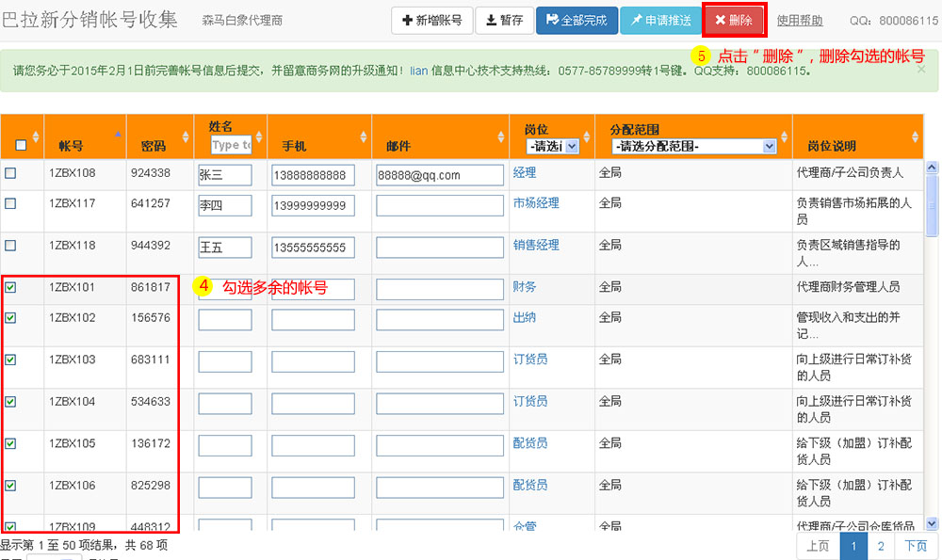The height and width of the screenshot is (560, 942).
Task: Check the box for account 1ZBX108
Action: [10, 173]
